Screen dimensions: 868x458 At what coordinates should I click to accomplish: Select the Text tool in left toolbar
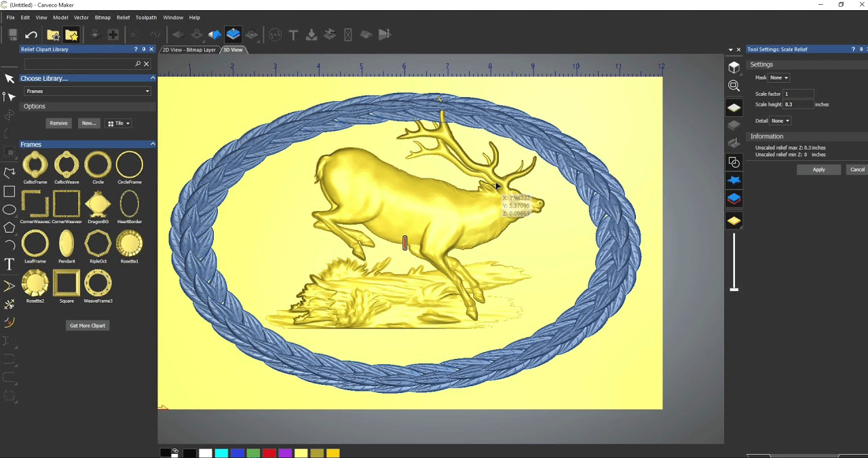pos(10,264)
